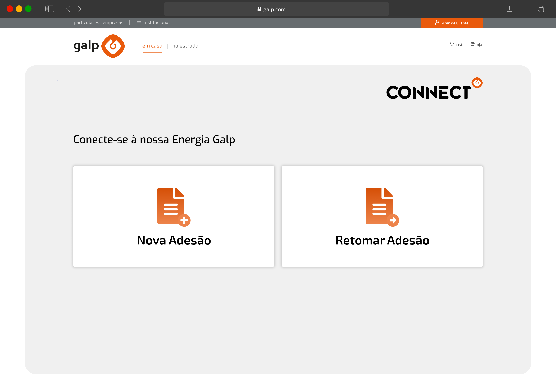Open the loja store icon
Screen dimensions: 556x392
coord(472,44)
